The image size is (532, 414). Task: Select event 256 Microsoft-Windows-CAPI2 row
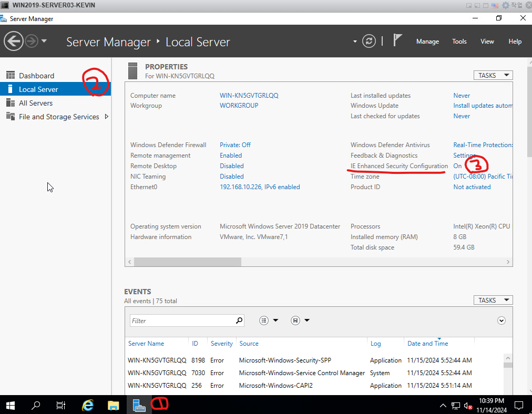coord(314,385)
